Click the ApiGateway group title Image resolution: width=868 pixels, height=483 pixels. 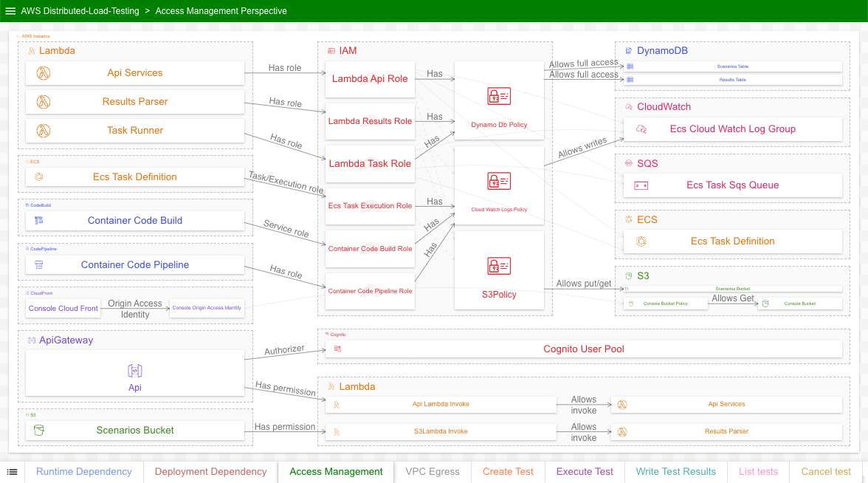[66, 340]
